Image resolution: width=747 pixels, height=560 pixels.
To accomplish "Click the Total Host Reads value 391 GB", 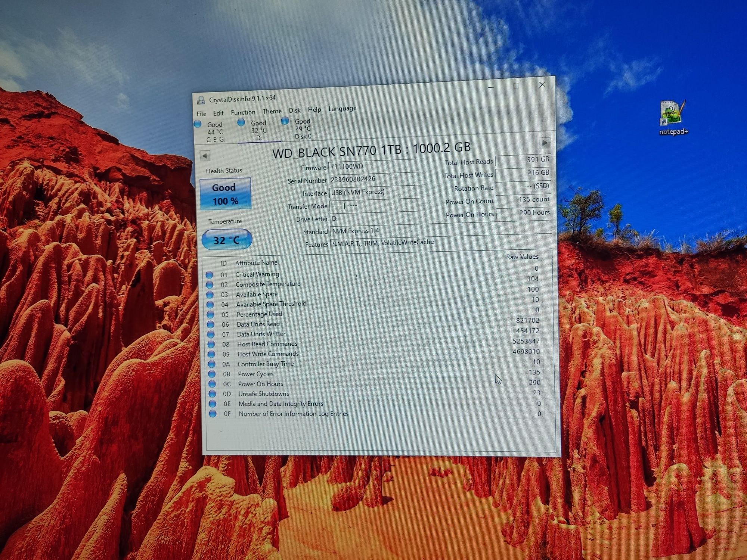I will 523,160.
